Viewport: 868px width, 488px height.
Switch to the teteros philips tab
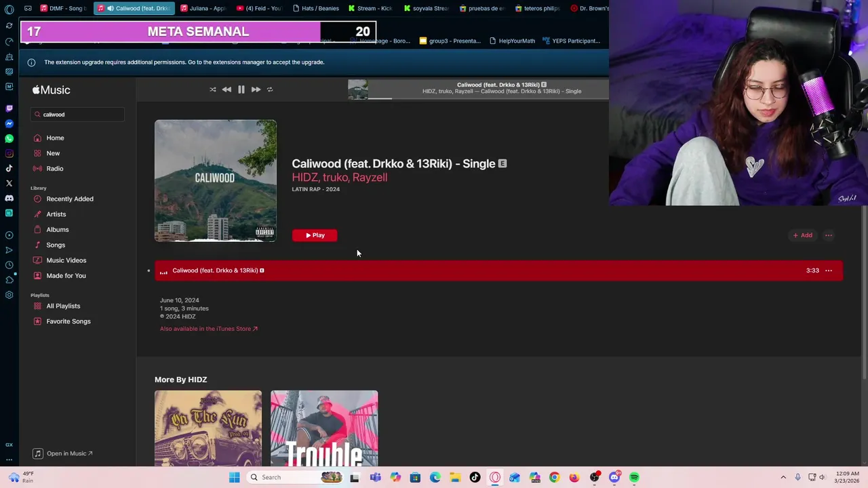coord(537,8)
